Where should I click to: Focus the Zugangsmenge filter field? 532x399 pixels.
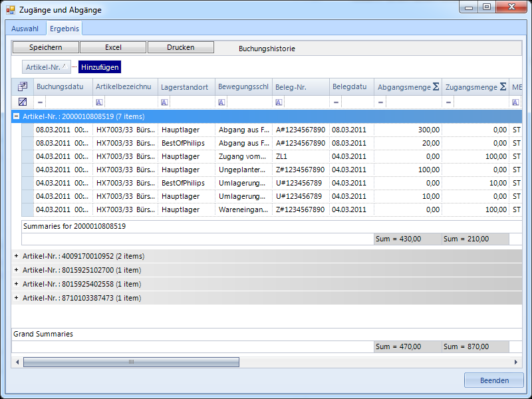point(481,102)
